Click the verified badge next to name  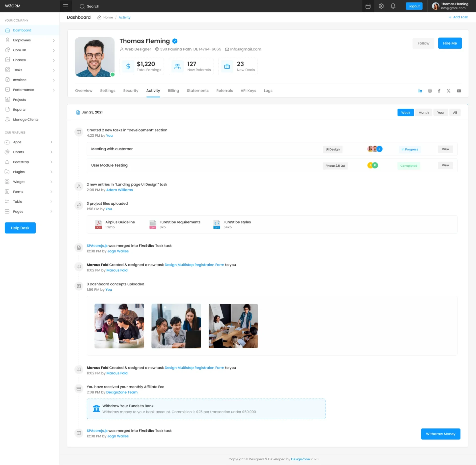click(x=175, y=41)
